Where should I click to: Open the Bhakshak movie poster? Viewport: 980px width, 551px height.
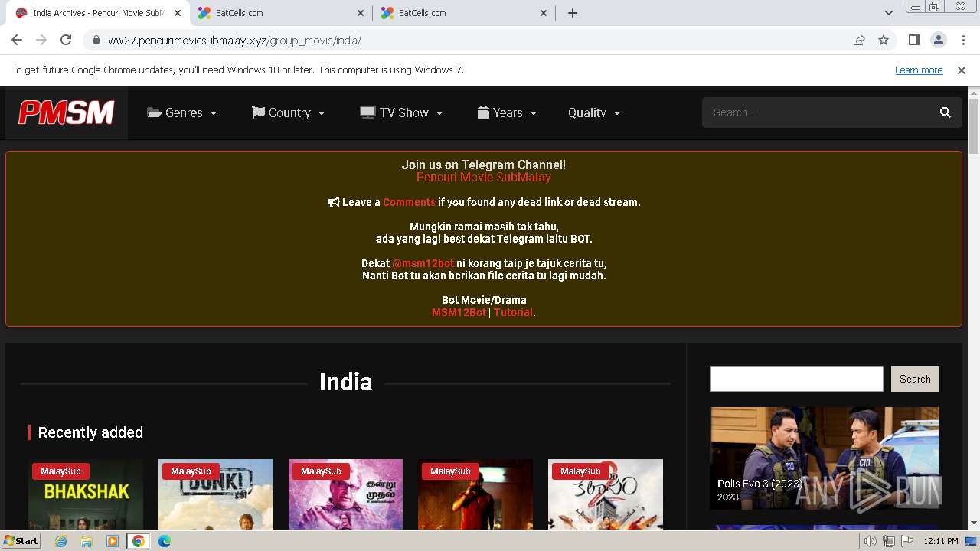[x=86, y=494]
